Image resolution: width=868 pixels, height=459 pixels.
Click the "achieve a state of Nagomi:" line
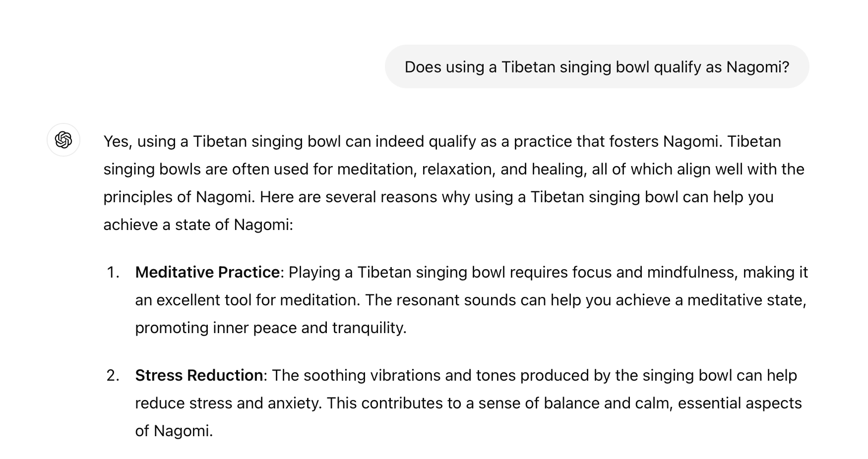coord(198,225)
